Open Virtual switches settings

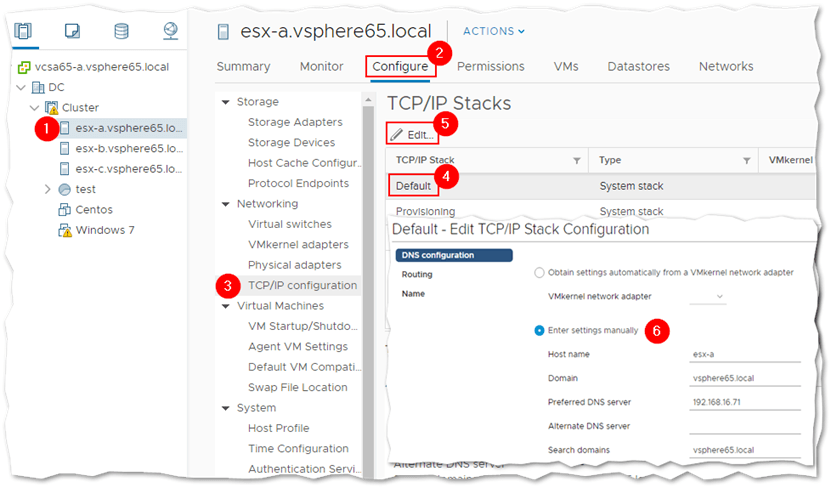click(290, 224)
